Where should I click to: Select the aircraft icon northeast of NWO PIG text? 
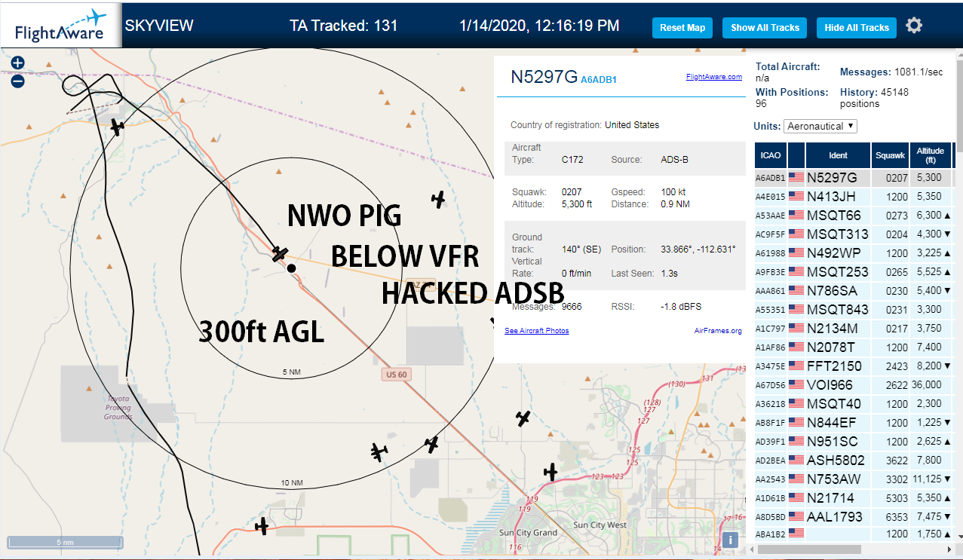coord(439,199)
